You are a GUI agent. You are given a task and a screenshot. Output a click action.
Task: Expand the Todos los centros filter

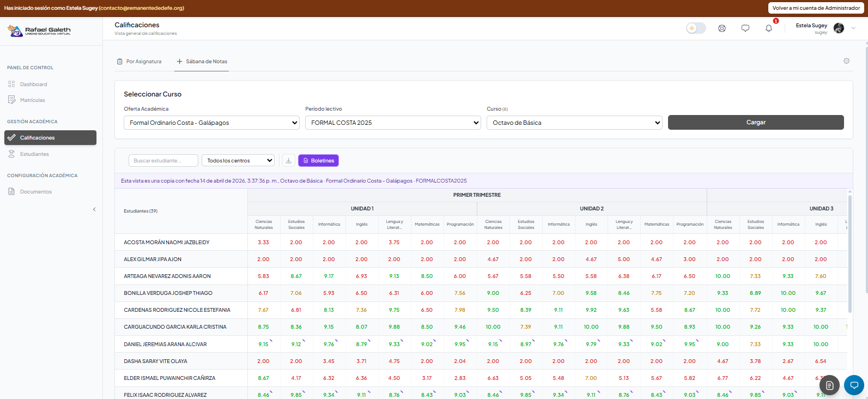point(238,161)
